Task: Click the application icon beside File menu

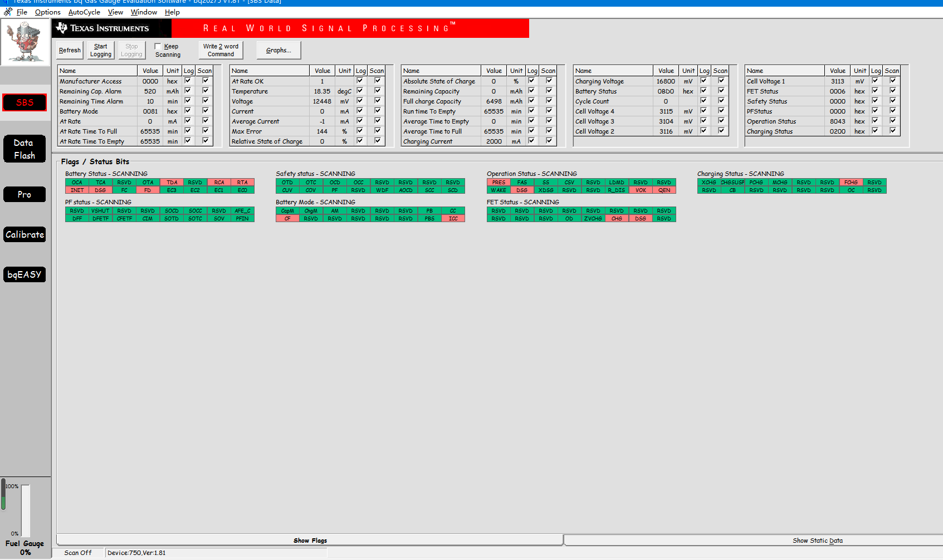Action: tap(8, 12)
